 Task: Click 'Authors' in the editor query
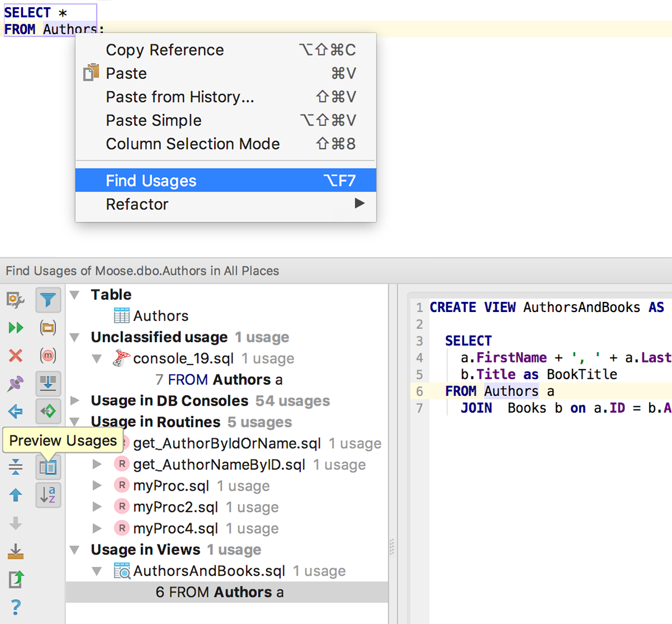(x=70, y=29)
